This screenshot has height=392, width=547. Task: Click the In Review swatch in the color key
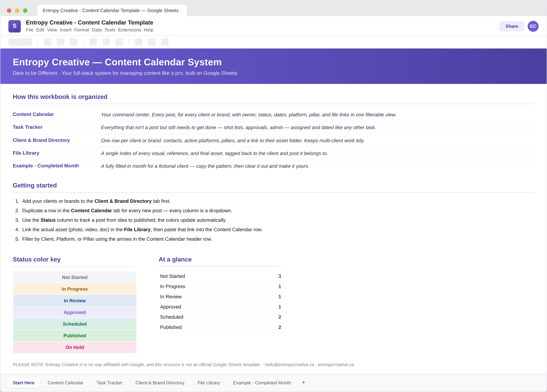(x=75, y=301)
